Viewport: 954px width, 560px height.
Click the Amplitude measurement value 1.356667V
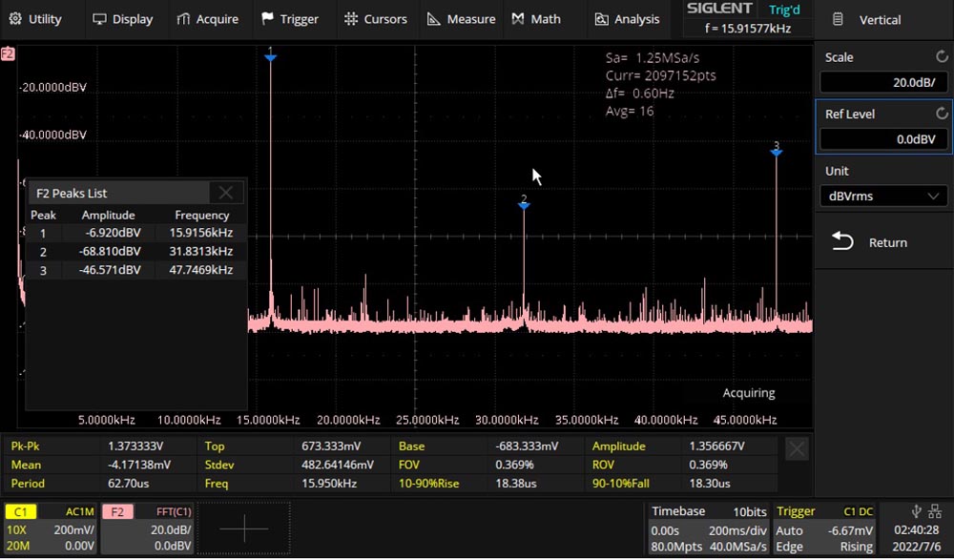point(716,446)
